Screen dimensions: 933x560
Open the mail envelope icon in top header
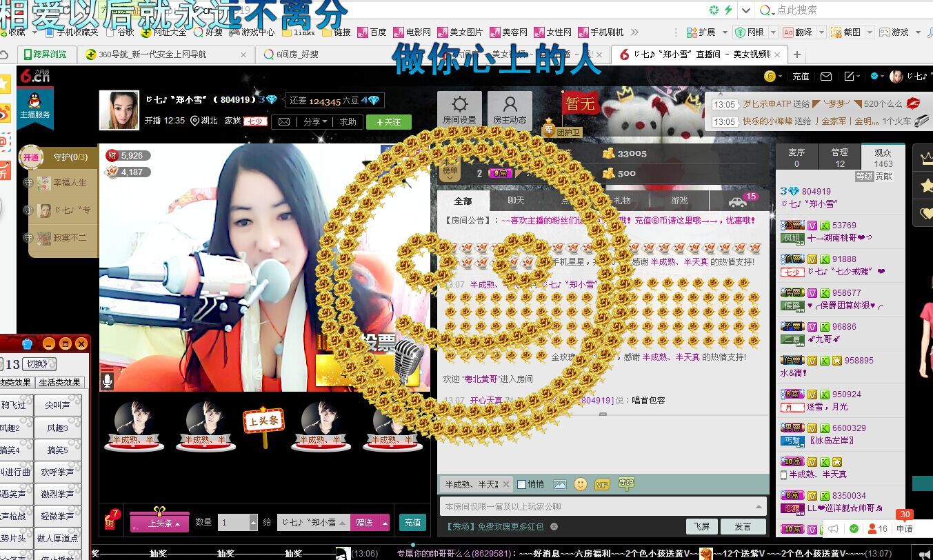[x=825, y=77]
